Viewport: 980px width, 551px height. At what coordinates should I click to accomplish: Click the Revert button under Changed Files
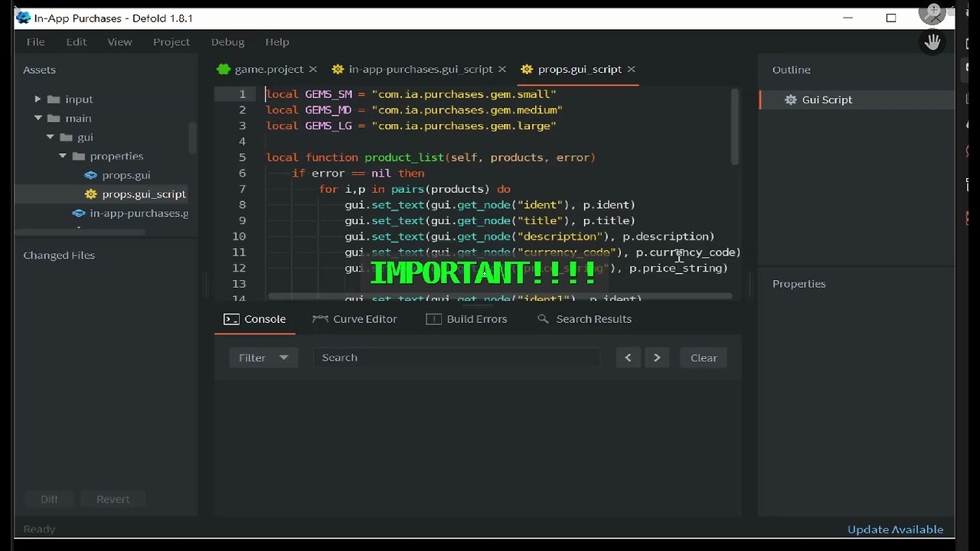pos(113,499)
